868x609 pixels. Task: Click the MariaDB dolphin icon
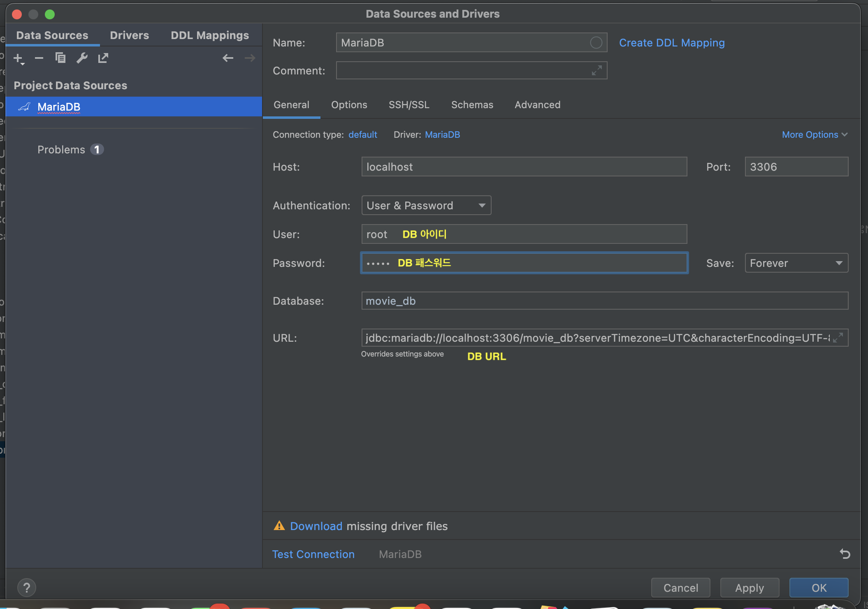pos(24,107)
